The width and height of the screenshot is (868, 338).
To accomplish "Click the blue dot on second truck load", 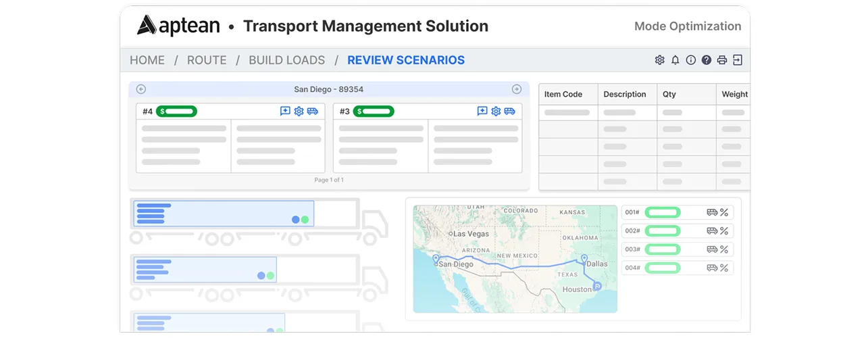I will pyautogui.click(x=261, y=276).
